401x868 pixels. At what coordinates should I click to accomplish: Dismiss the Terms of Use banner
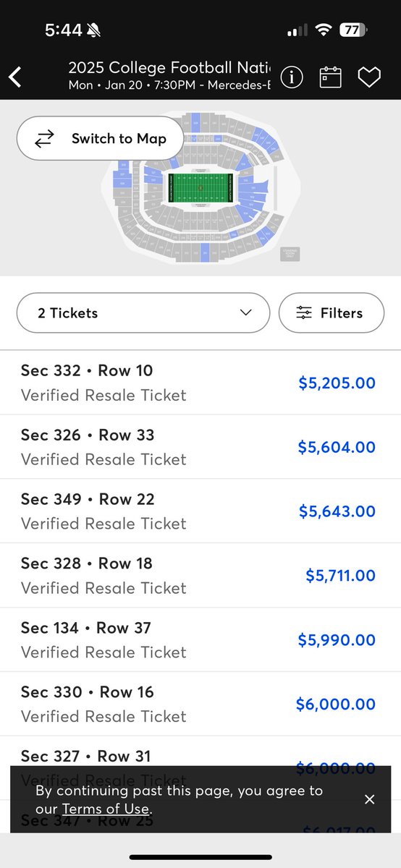[x=370, y=799]
